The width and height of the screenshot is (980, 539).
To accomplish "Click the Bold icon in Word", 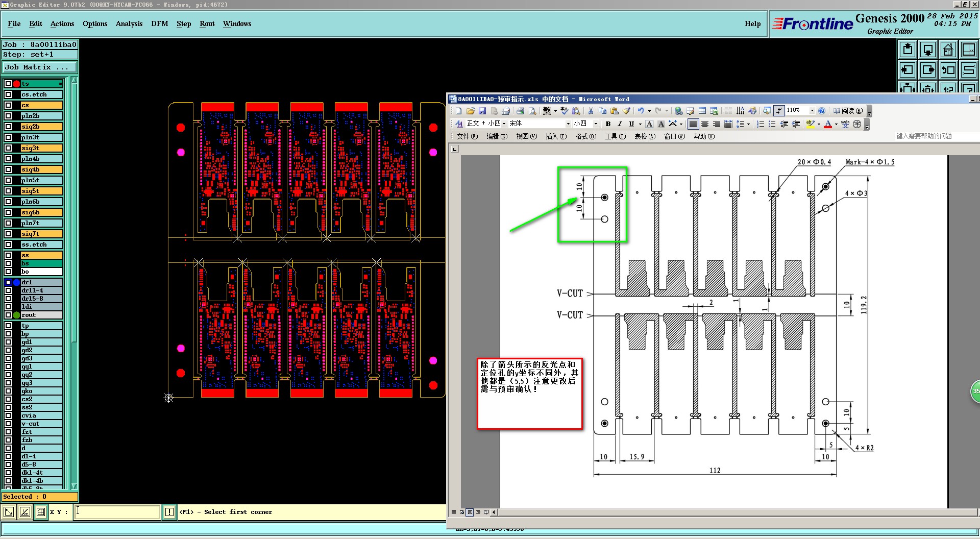I will [608, 124].
